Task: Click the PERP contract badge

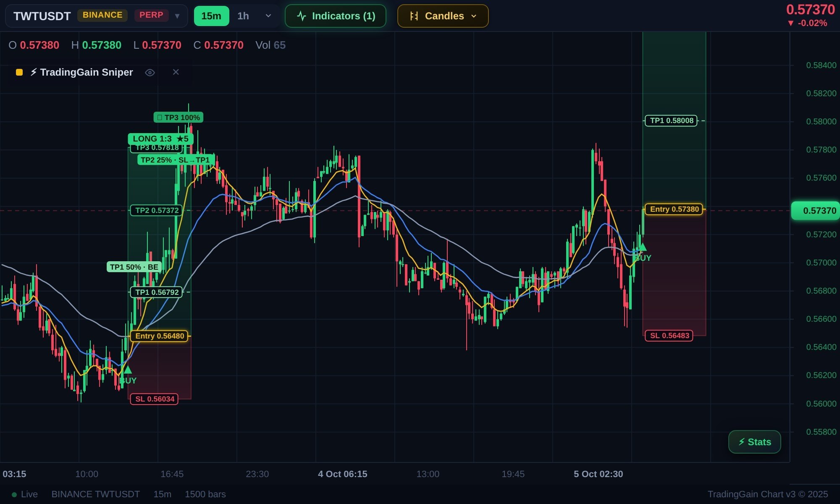Action: point(151,15)
